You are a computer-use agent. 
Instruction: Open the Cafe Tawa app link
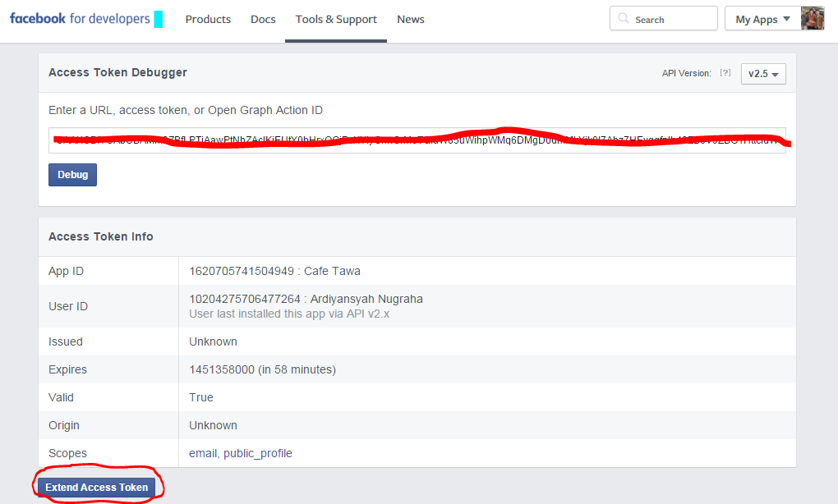[332, 271]
